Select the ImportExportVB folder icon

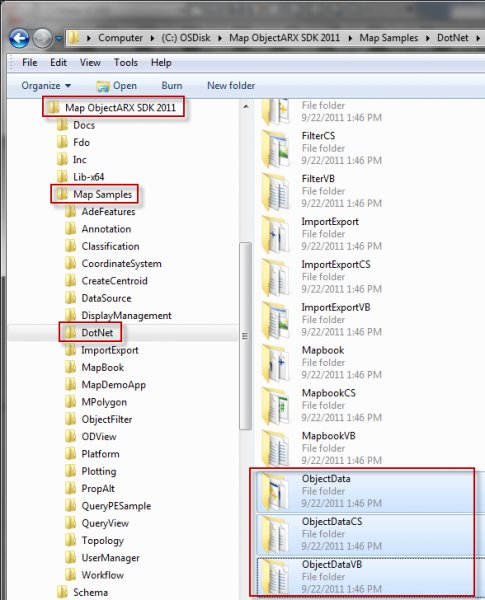coord(275,320)
